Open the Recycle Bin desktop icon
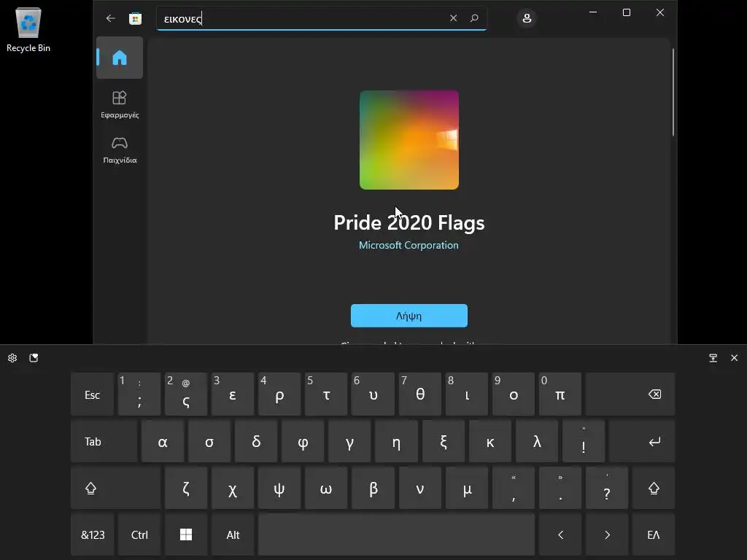The height and width of the screenshot is (560, 747). [x=28, y=30]
